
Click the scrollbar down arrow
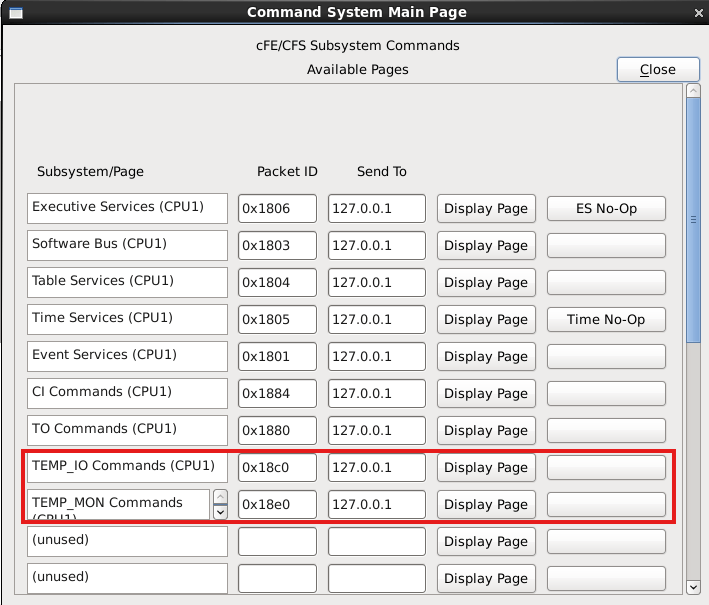pyautogui.click(x=693, y=587)
